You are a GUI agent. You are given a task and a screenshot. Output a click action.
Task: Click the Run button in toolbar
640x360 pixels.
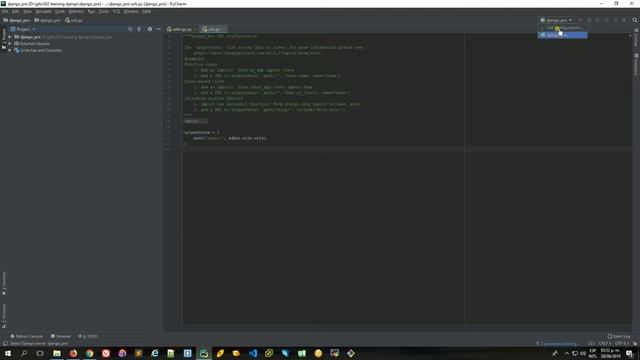(x=580, y=20)
